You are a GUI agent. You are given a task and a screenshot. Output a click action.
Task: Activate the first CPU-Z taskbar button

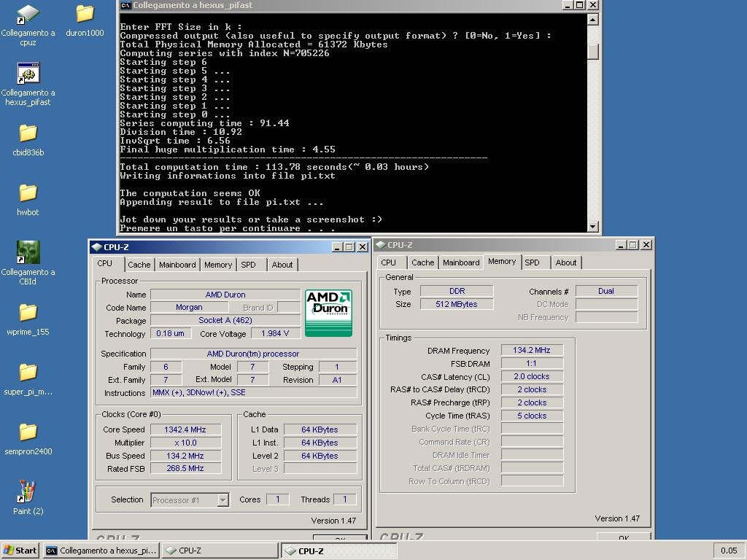220,551
